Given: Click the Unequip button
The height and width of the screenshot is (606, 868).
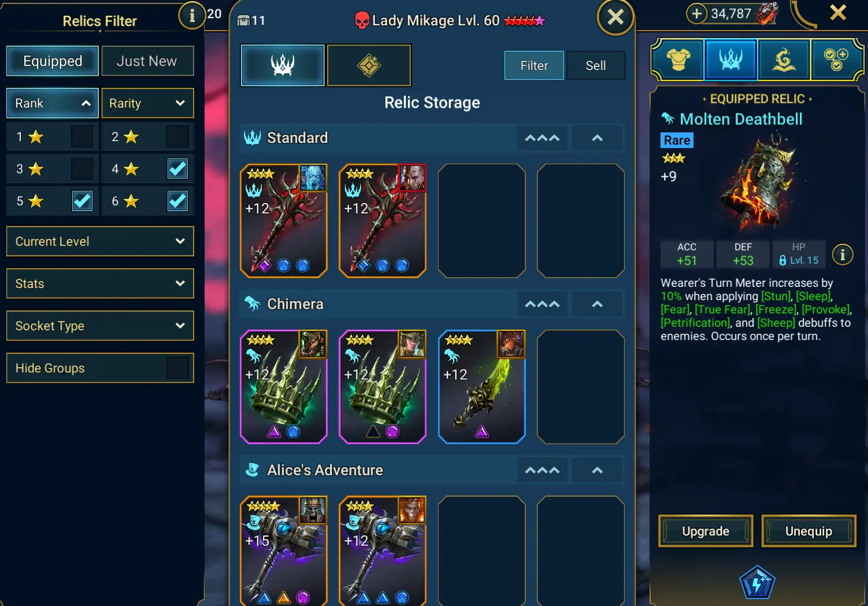Looking at the screenshot, I should [x=808, y=531].
